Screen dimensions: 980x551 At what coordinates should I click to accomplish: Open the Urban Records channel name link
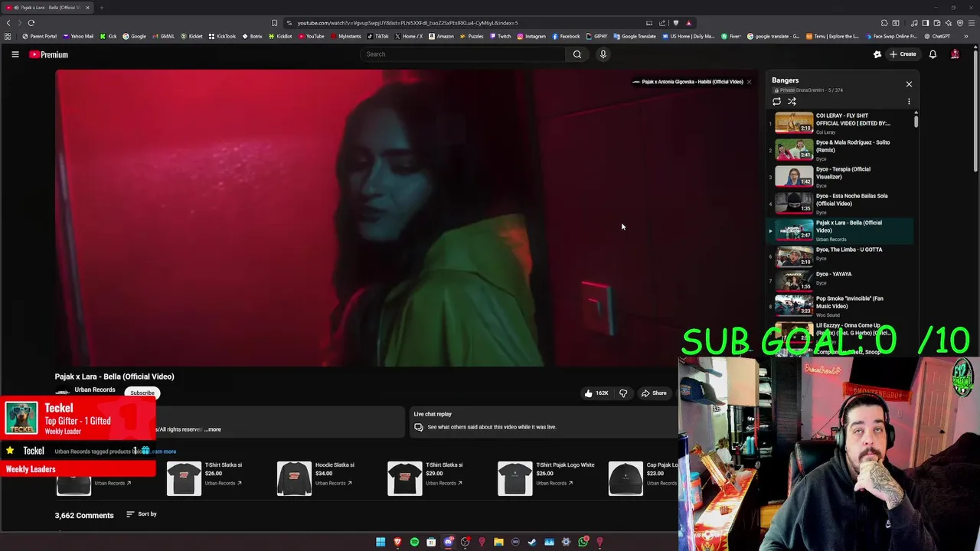(x=95, y=390)
